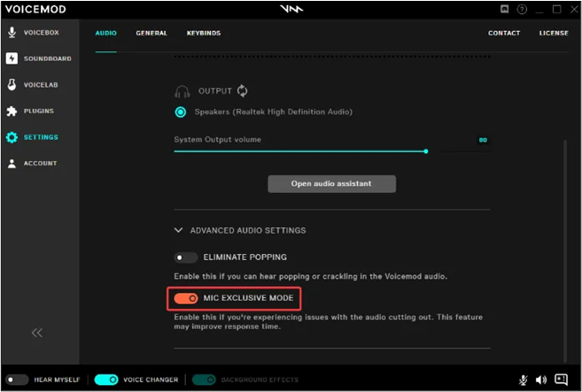Turn off the Voice Changer switch
Screen dimensions: 582x392
(x=106, y=380)
